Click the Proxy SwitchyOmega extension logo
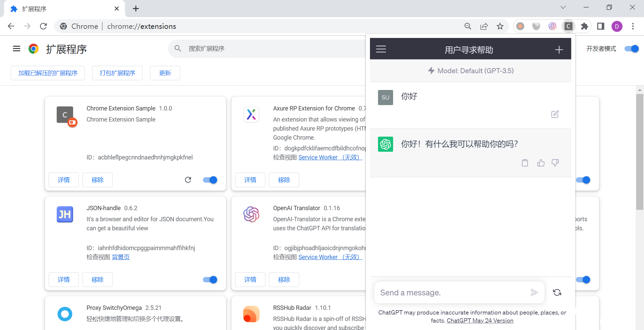 pyautogui.click(x=65, y=314)
